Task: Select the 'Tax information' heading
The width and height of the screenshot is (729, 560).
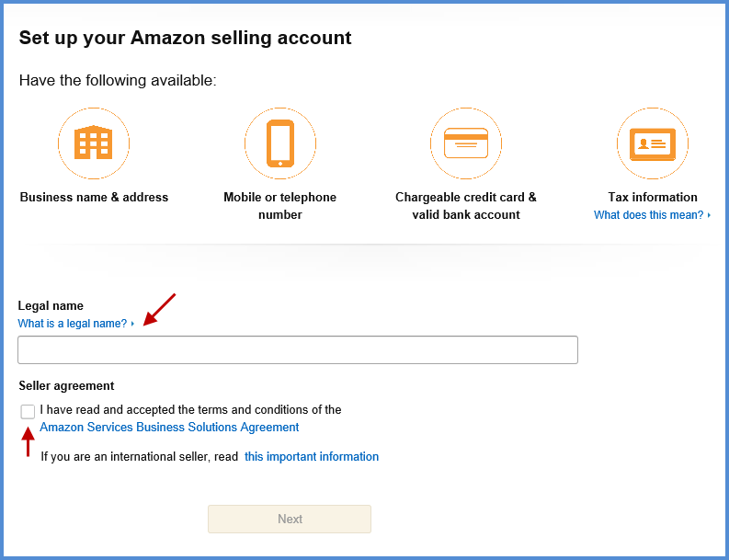Action: (x=653, y=197)
